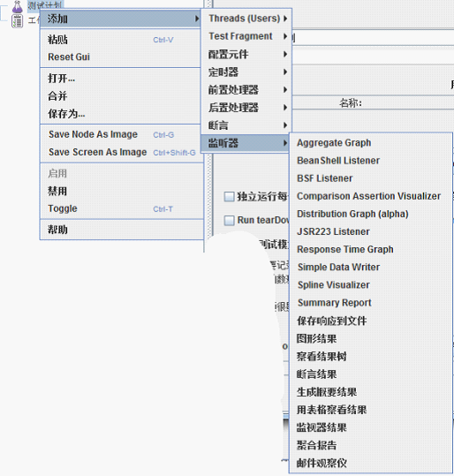The width and height of the screenshot is (454, 476).
Task: Click the name input field at top
Action: click(x=373, y=38)
